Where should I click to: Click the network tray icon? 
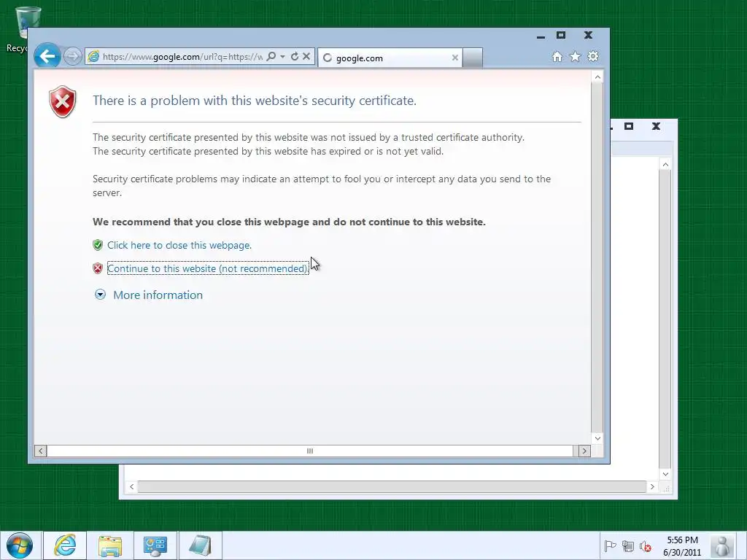(628, 546)
